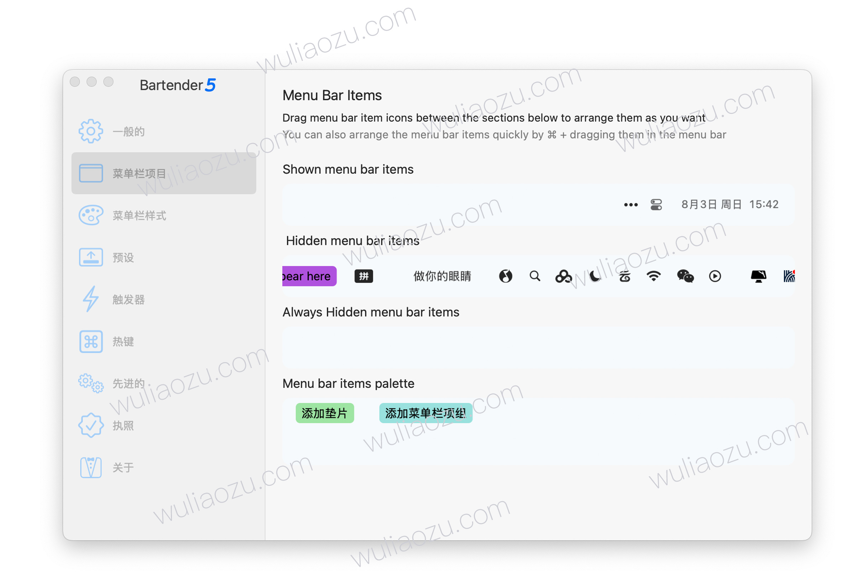This screenshot has height=588, width=868.
Task: Go to the 预设 presets section
Action: point(163,257)
